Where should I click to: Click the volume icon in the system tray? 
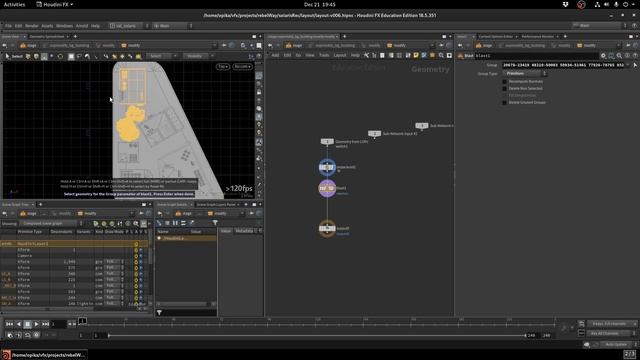click(x=607, y=4)
